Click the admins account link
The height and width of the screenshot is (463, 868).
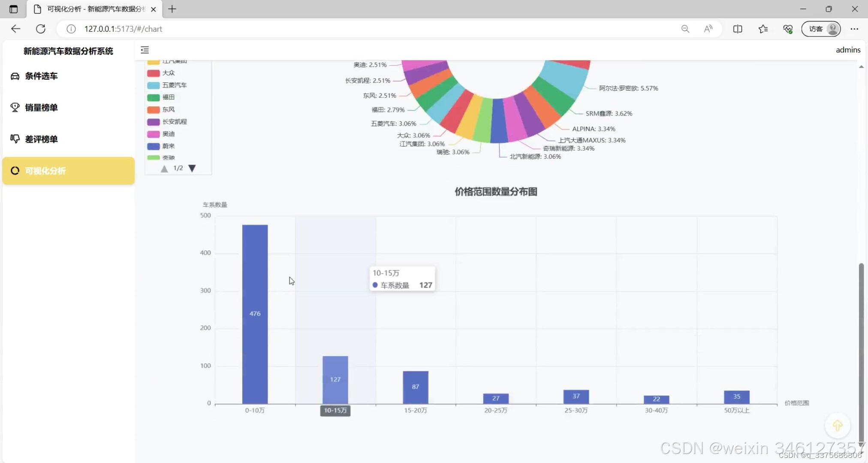848,50
